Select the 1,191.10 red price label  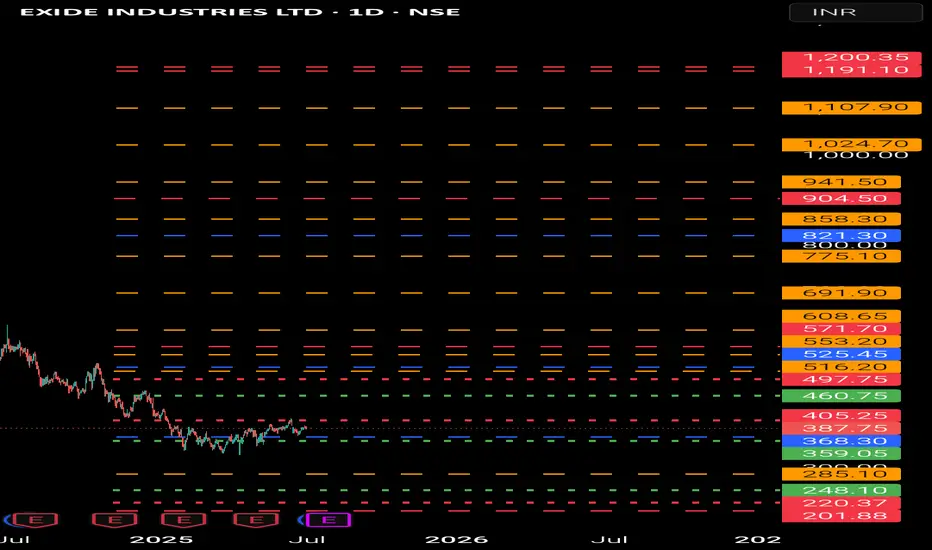[x=851, y=70]
